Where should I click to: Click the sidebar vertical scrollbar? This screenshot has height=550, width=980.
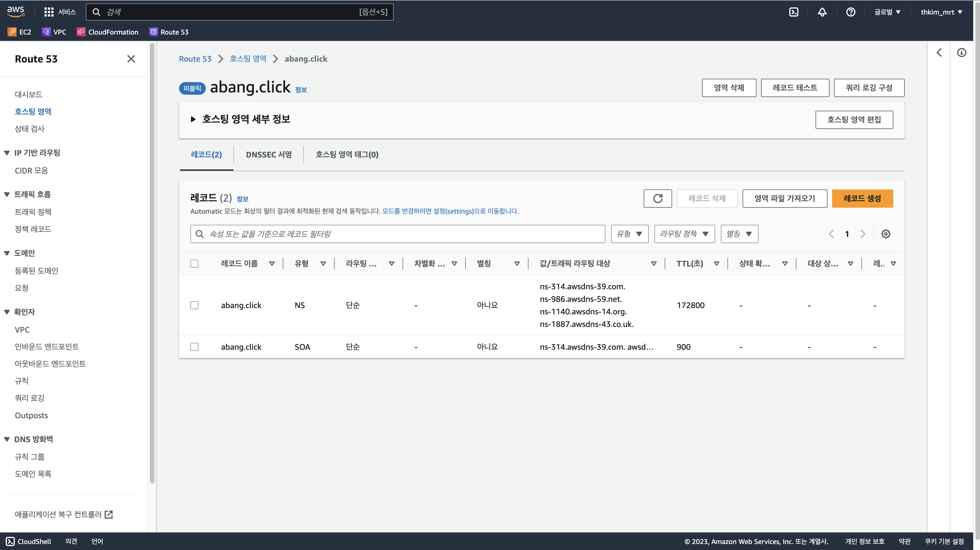click(x=152, y=263)
